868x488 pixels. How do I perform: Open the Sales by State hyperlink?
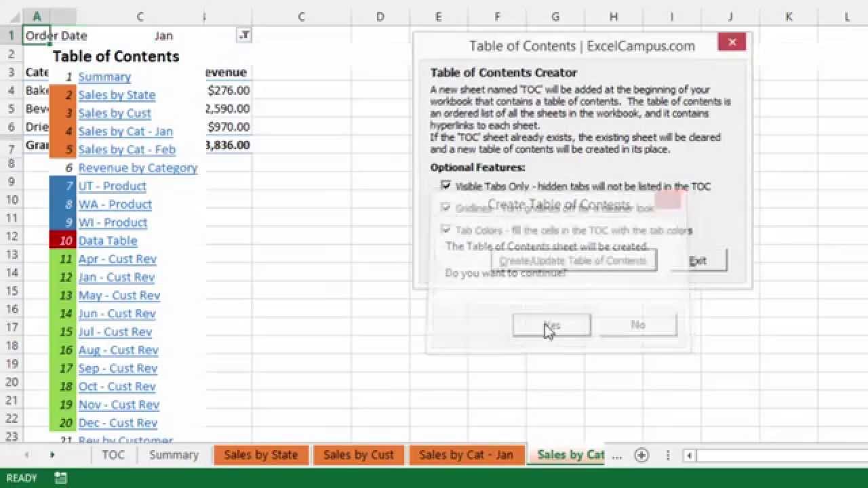(x=117, y=95)
